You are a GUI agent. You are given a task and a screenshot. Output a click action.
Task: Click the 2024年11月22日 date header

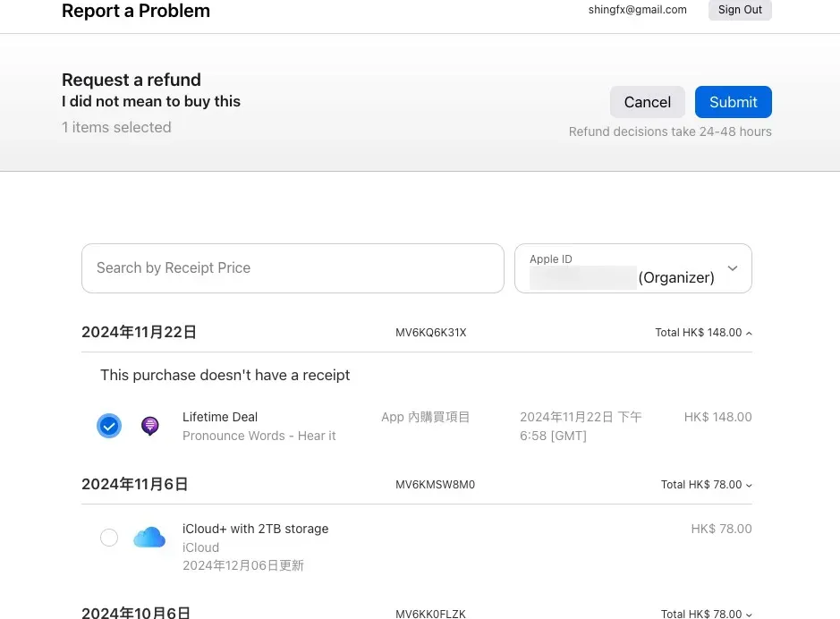[x=139, y=333]
